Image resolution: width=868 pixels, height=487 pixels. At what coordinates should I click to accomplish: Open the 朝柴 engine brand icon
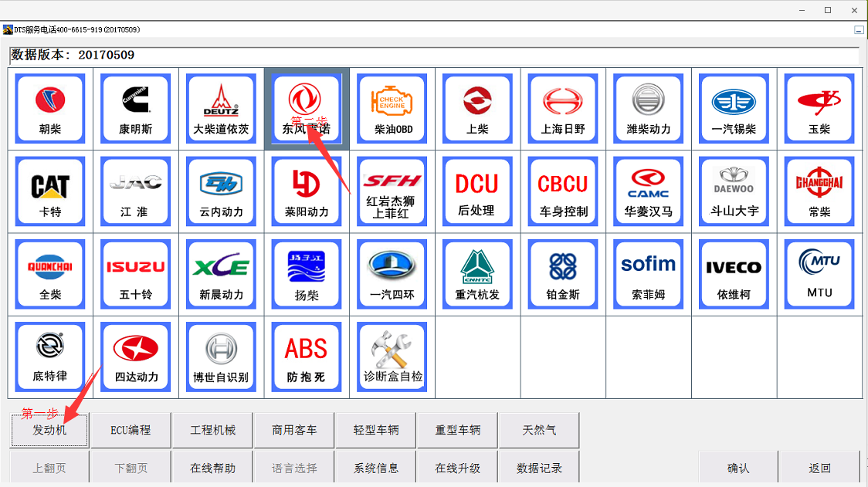pos(50,109)
